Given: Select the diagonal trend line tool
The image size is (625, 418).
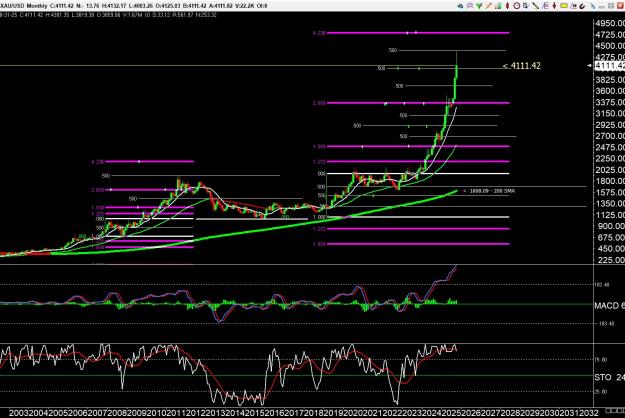Looking at the screenshot, I should pyautogui.click(x=536, y=6).
